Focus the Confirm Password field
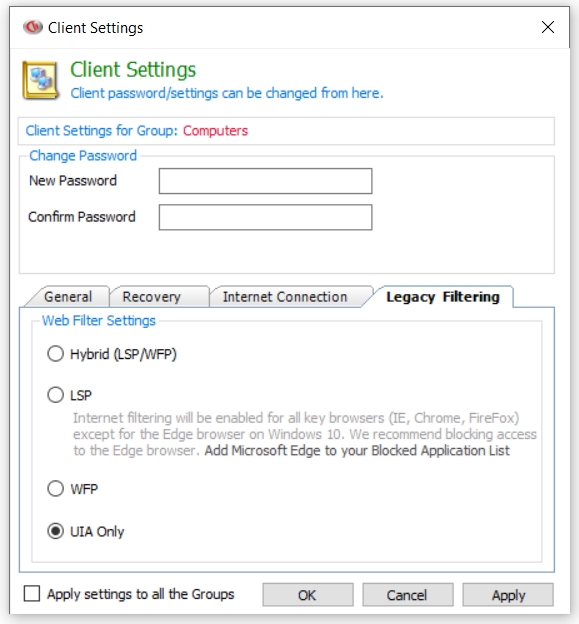 coord(265,217)
